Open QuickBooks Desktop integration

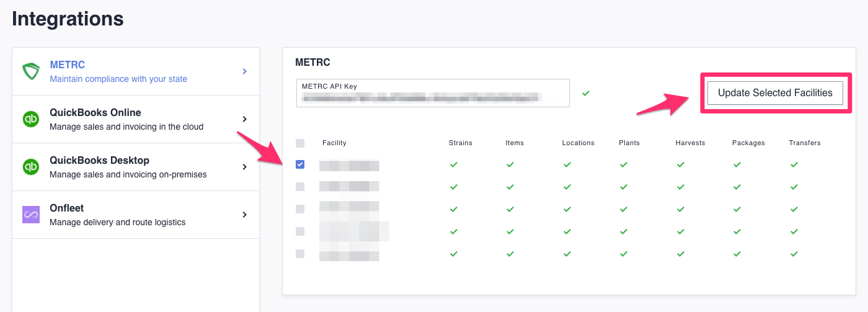click(136, 167)
